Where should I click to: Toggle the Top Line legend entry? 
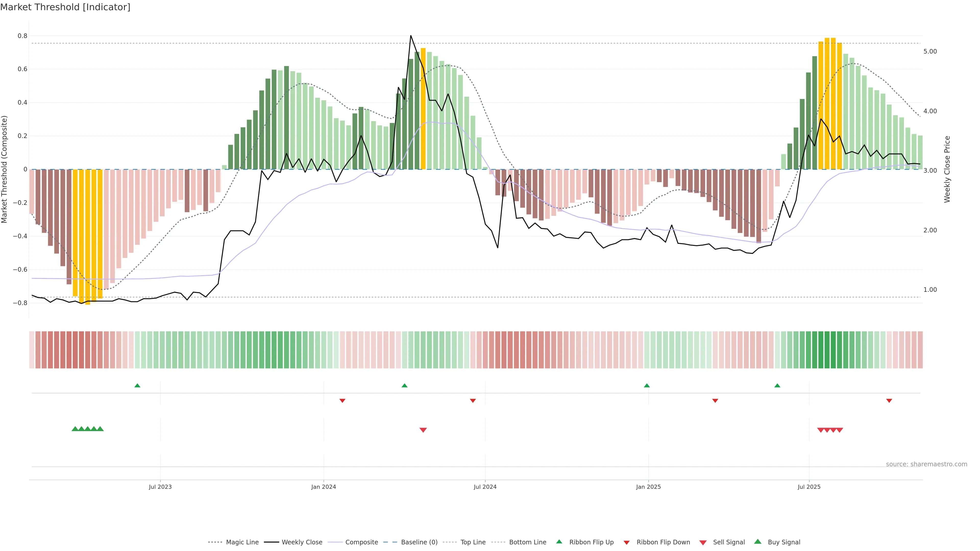[x=473, y=542]
